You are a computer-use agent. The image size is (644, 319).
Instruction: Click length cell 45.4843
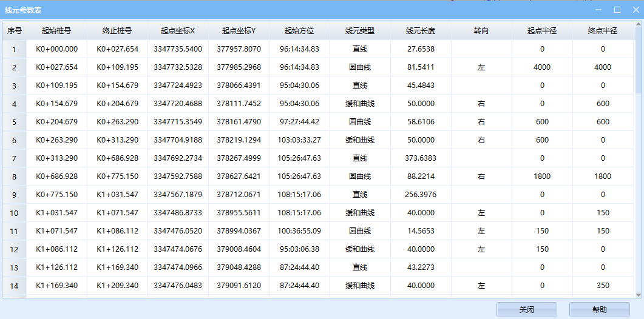tap(421, 86)
